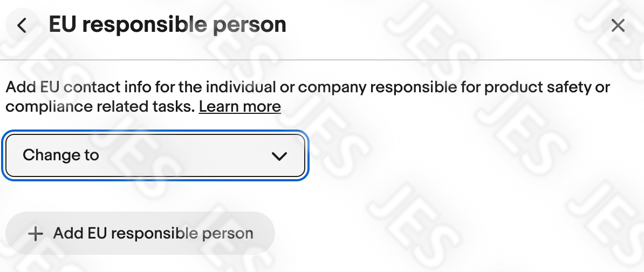Close the EU responsible person panel
The height and width of the screenshot is (272, 644).
pyautogui.click(x=618, y=25)
